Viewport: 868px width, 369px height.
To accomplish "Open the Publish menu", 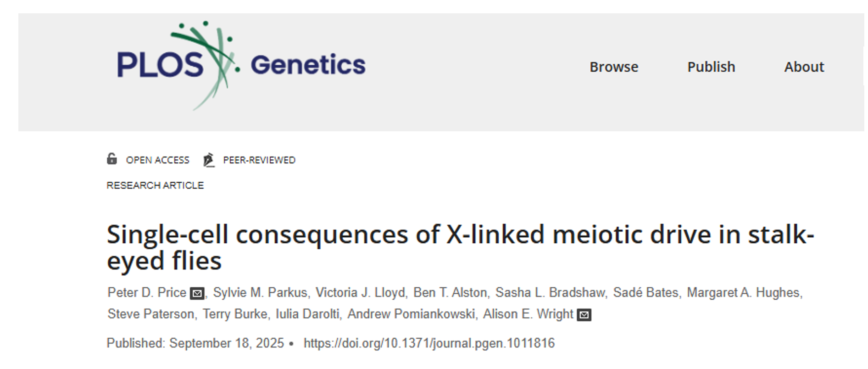I will click(711, 67).
